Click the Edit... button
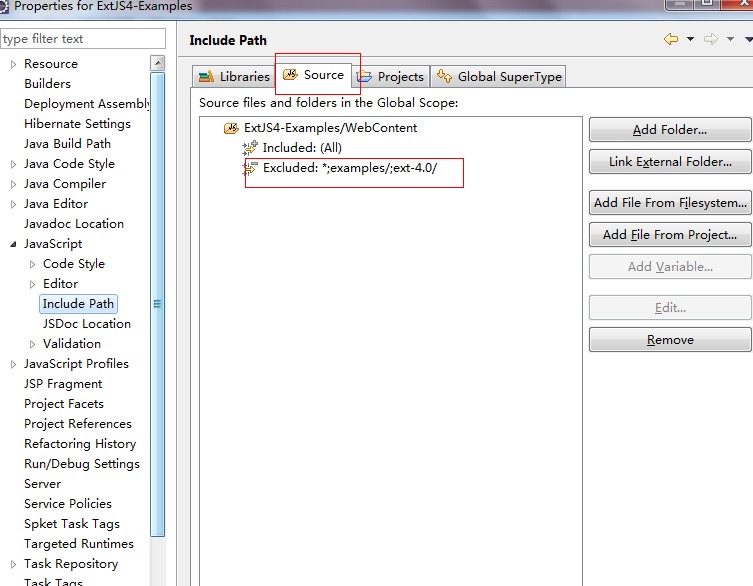This screenshot has width=753, height=586. click(670, 308)
